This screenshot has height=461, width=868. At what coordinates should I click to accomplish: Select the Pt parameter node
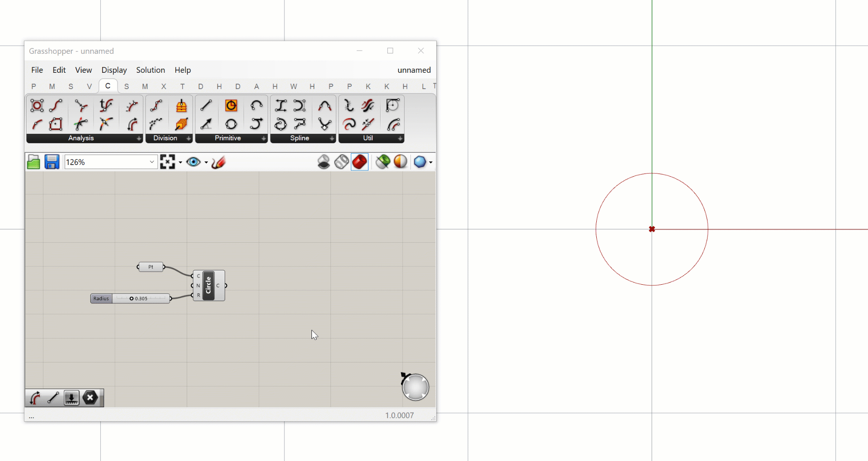coord(151,267)
